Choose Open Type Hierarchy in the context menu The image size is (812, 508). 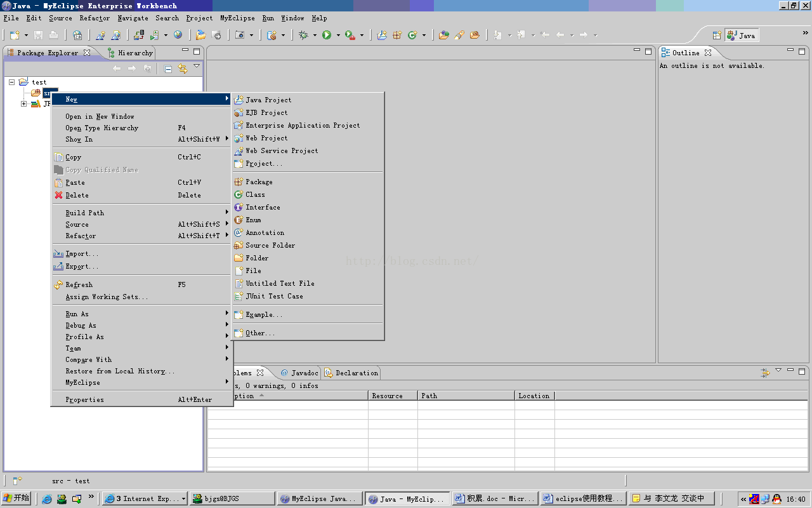coord(142,128)
